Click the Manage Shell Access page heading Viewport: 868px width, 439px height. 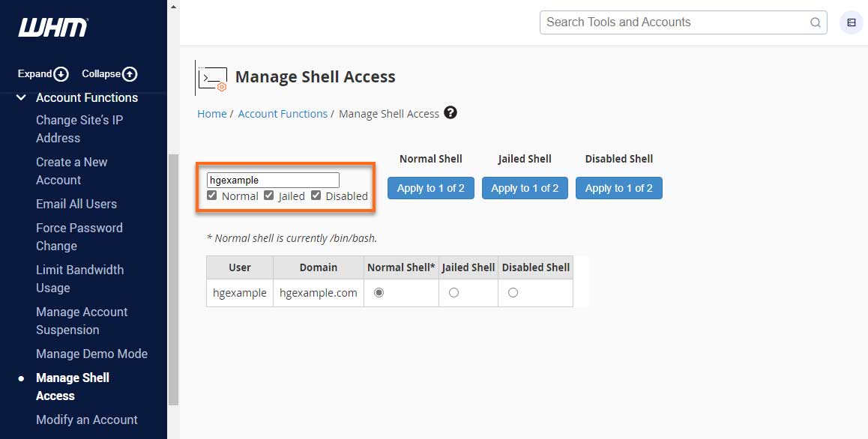tap(315, 77)
